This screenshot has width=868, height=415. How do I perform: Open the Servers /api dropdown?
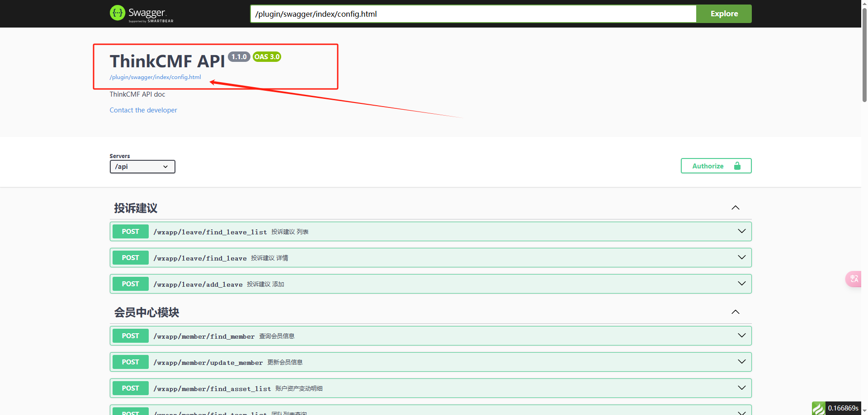click(x=142, y=167)
